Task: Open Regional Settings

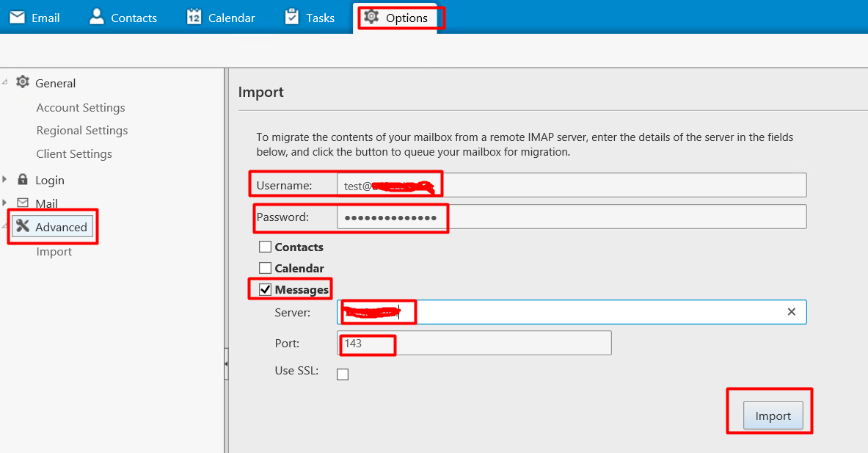Action: 82,130
